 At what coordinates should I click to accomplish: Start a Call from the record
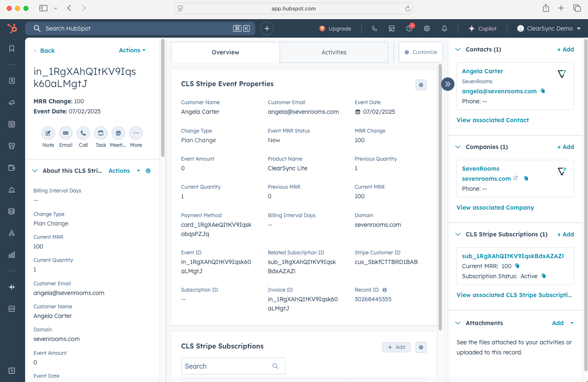pyautogui.click(x=83, y=133)
